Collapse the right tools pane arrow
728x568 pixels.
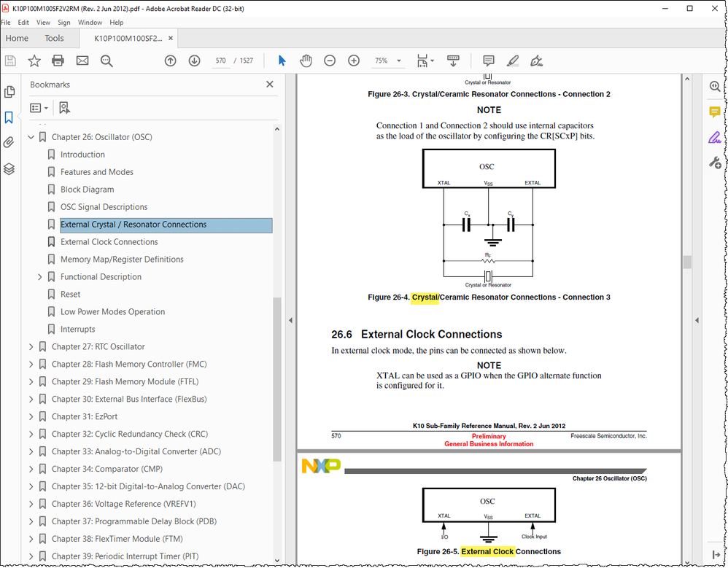(697, 320)
